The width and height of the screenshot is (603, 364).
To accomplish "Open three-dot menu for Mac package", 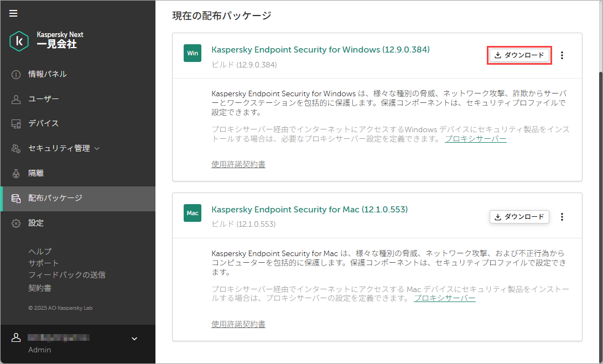I will click(562, 217).
